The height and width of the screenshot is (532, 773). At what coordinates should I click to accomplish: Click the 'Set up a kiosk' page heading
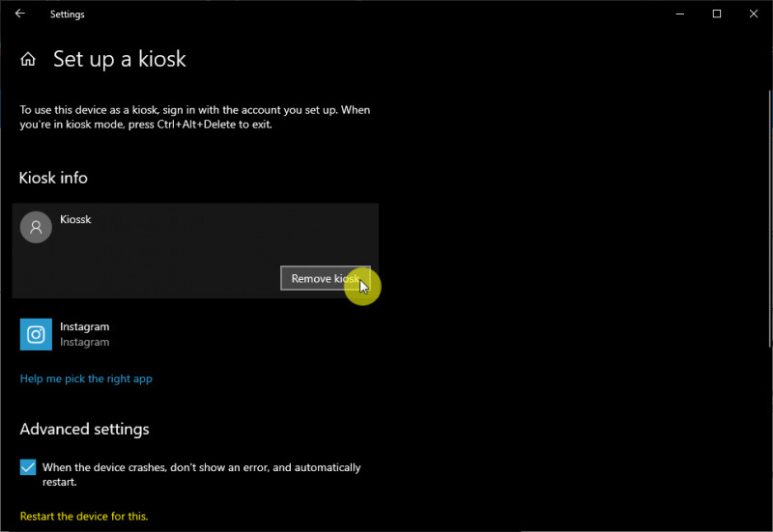click(x=119, y=59)
